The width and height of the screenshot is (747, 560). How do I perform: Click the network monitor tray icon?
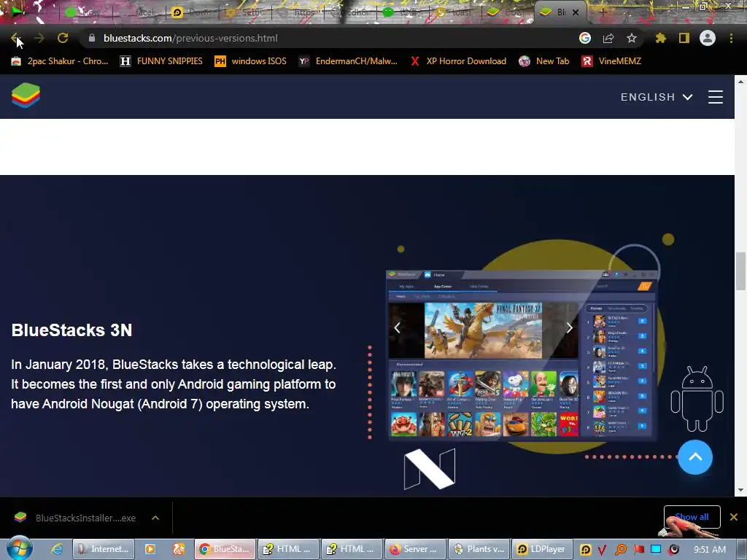(656, 550)
